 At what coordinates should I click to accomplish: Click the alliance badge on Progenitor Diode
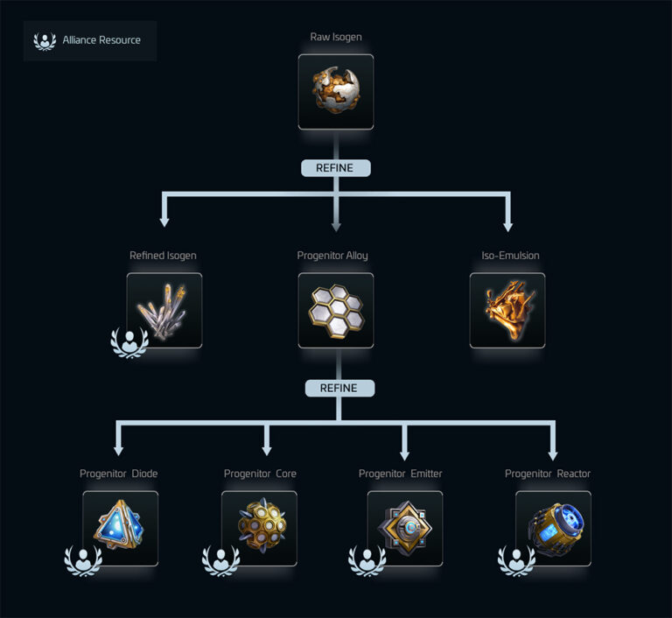pyautogui.click(x=83, y=560)
